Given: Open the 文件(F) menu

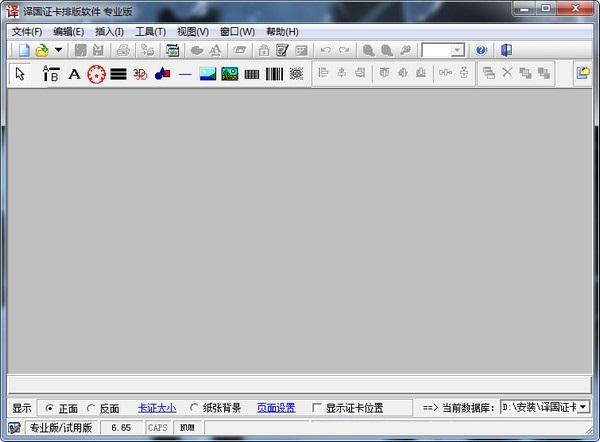Looking at the screenshot, I should click(27, 31).
